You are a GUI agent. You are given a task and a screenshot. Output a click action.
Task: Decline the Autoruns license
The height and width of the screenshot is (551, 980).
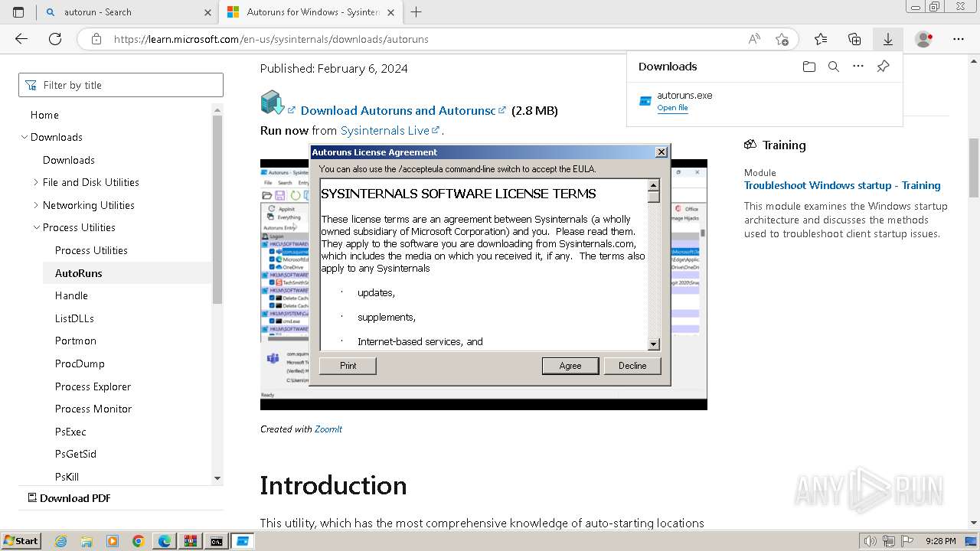pos(632,366)
